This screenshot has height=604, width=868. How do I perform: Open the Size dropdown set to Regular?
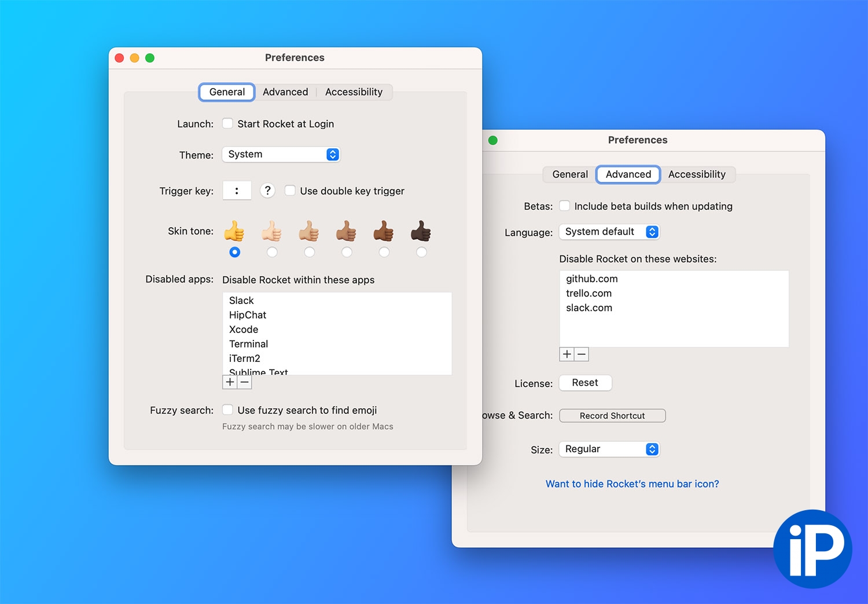(x=609, y=449)
